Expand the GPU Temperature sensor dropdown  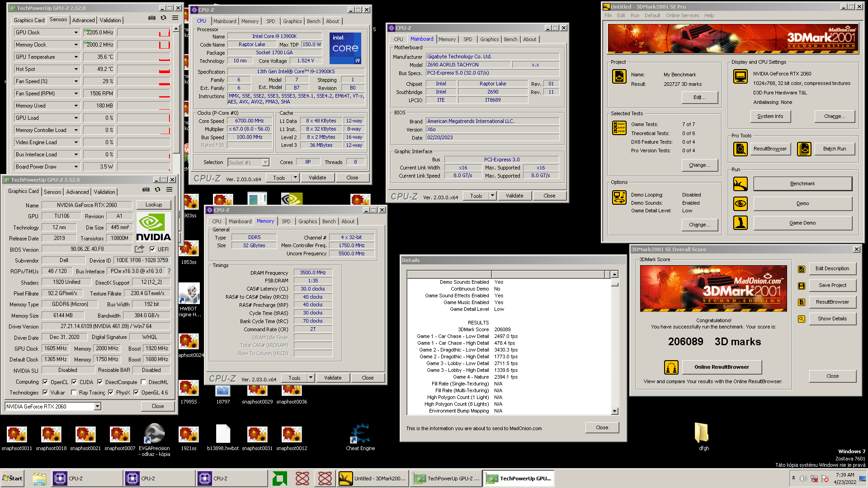pyautogui.click(x=76, y=57)
